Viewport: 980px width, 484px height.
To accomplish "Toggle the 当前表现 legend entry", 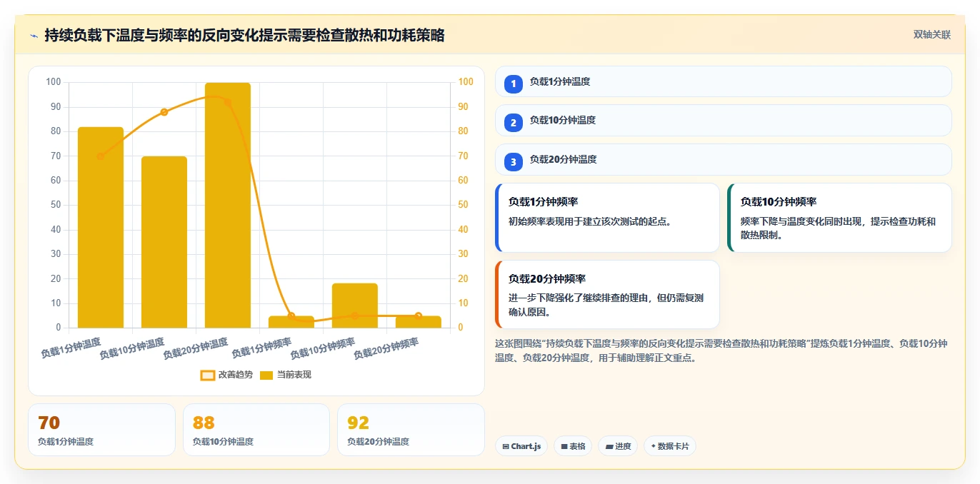I will (x=286, y=375).
